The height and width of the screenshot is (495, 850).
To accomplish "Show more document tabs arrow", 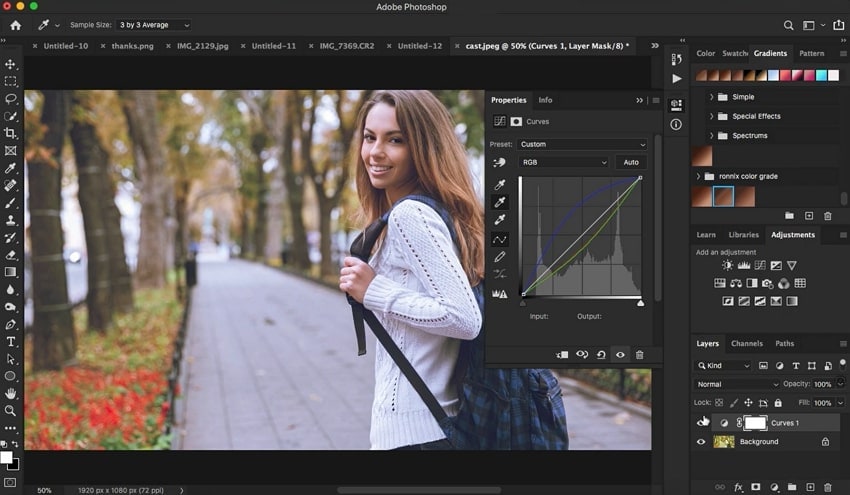I will pos(655,46).
